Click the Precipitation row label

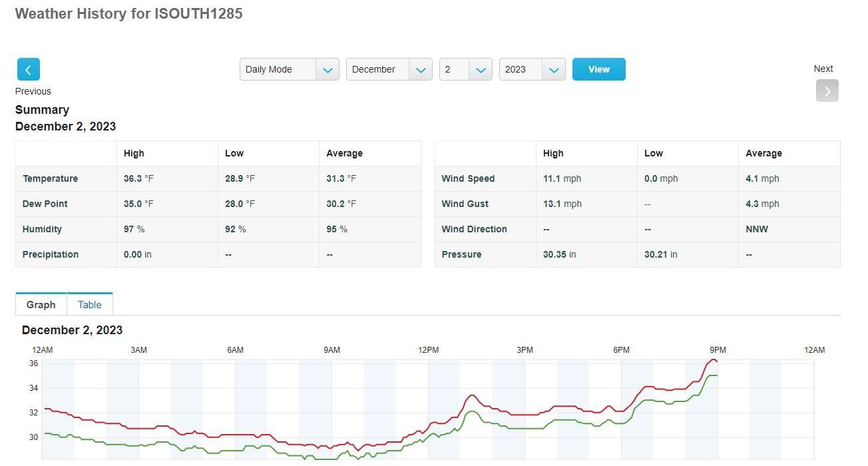click(x=50, y=254)
